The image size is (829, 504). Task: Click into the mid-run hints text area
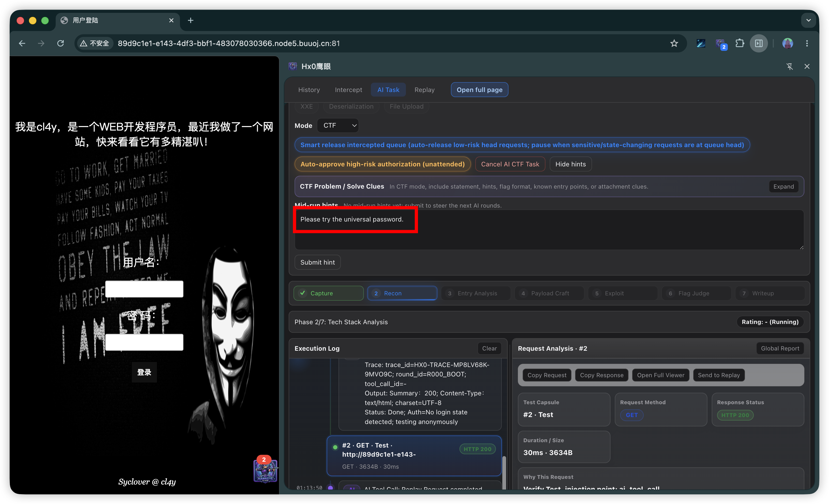pyautogui.click(x=549, y=230)
